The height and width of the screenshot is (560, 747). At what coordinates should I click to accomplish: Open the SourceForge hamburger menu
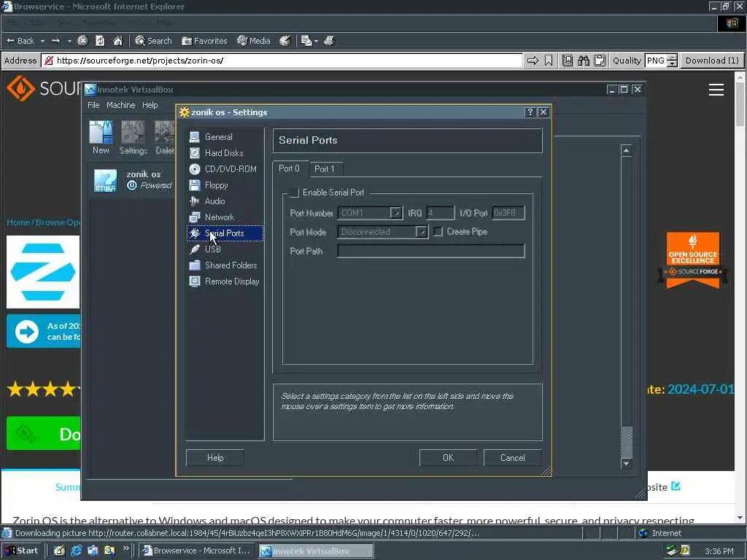click(716, 90)
